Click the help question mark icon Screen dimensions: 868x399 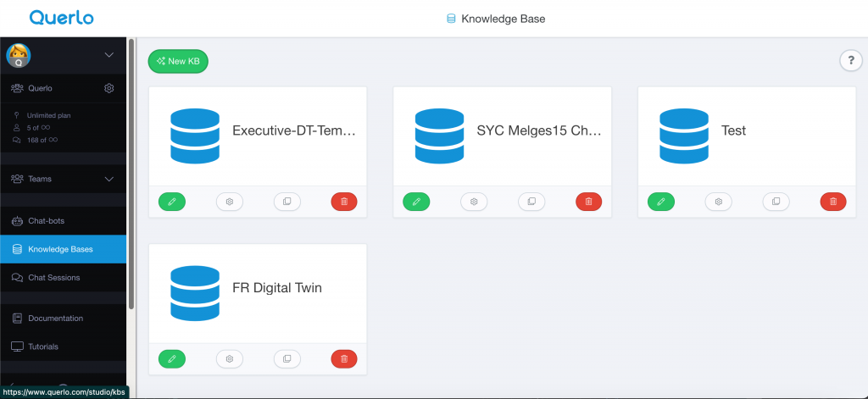click(850, 61)
